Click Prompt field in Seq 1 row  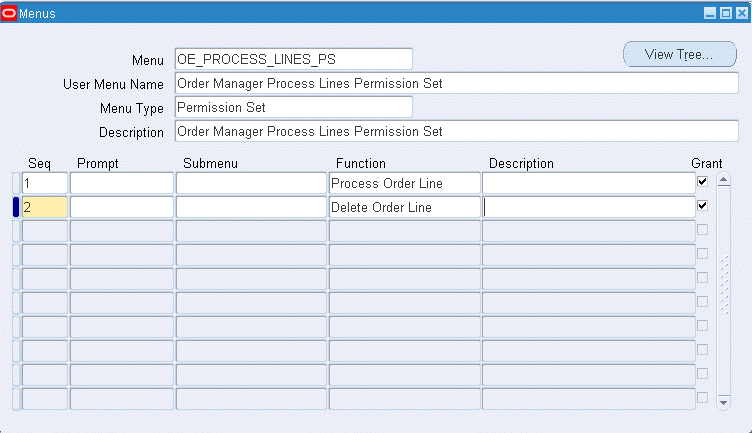[122, 183]
